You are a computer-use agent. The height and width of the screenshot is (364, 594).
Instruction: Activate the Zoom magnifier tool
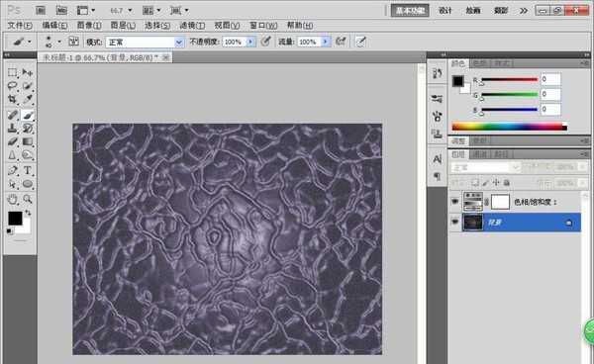(x=28, y=199)
